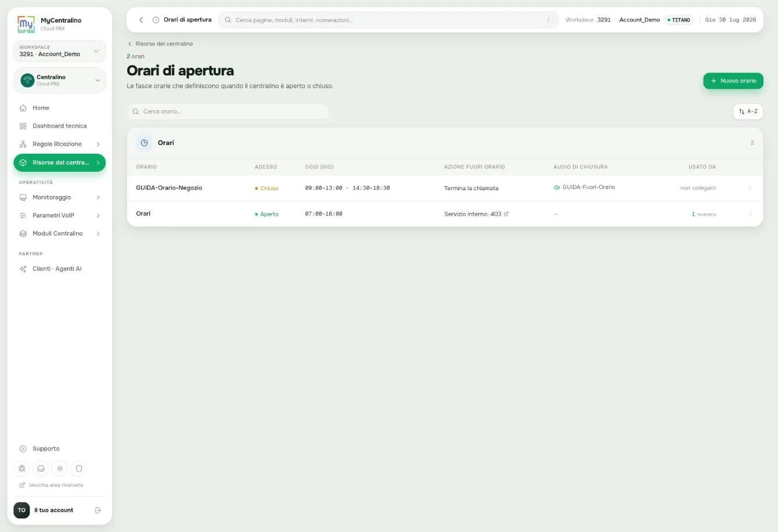Click the logout icon beside Il tuo account
This screenshot has height=532, width=778.
[98, 510]
